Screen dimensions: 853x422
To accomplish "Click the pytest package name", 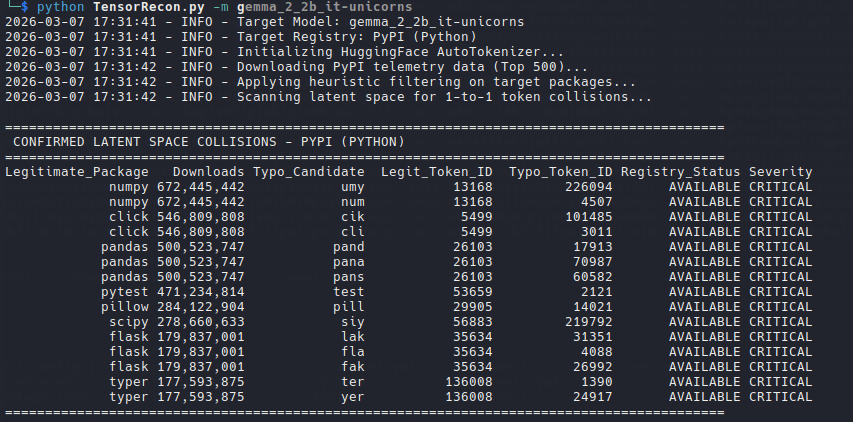I will point(124,292).
